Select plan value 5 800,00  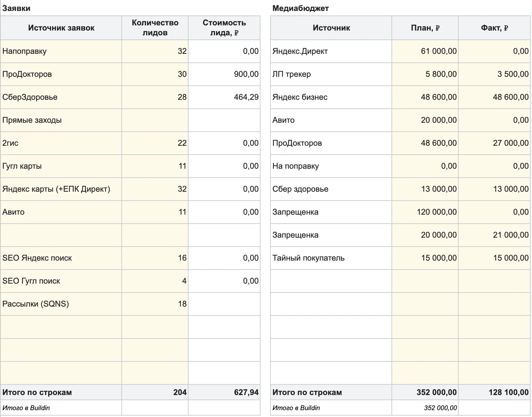tap(425, 74)
